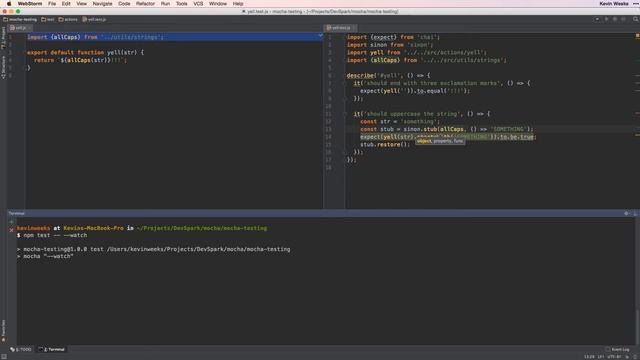Viewport: 640px width, 360px height.
Task: Open the run configuration dropdown
Action: 597,19
